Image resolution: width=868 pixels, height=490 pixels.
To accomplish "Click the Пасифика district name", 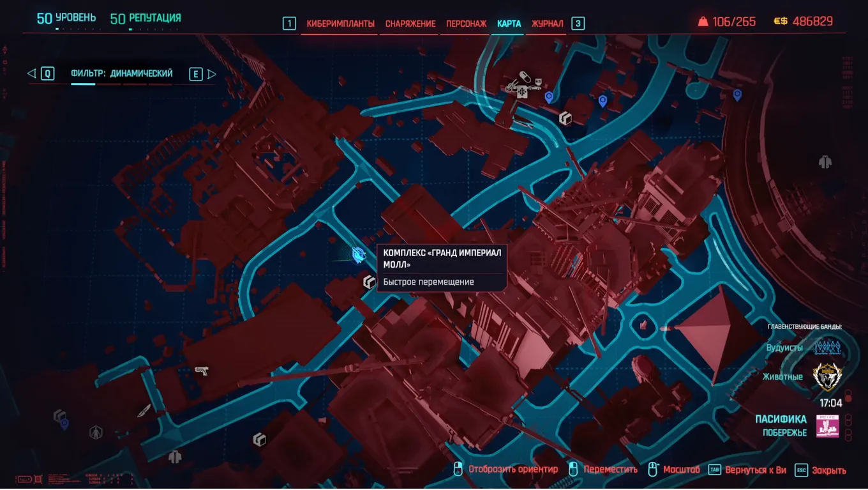I will click(781, 419).
